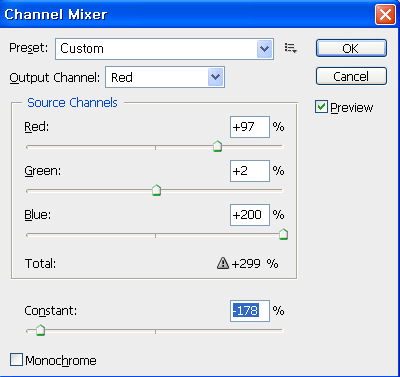
Task: Click the Cancel button
Action: point(351,76)
